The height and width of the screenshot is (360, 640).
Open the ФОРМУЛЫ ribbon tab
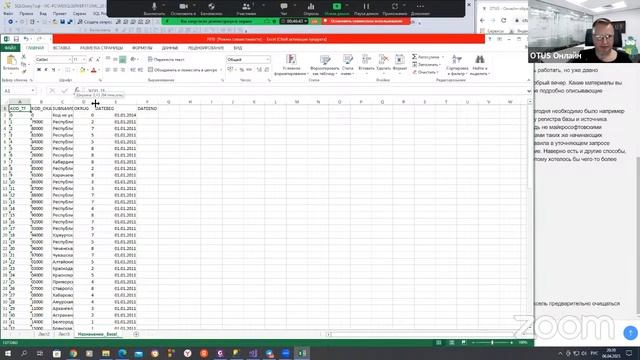coord(142,48)
